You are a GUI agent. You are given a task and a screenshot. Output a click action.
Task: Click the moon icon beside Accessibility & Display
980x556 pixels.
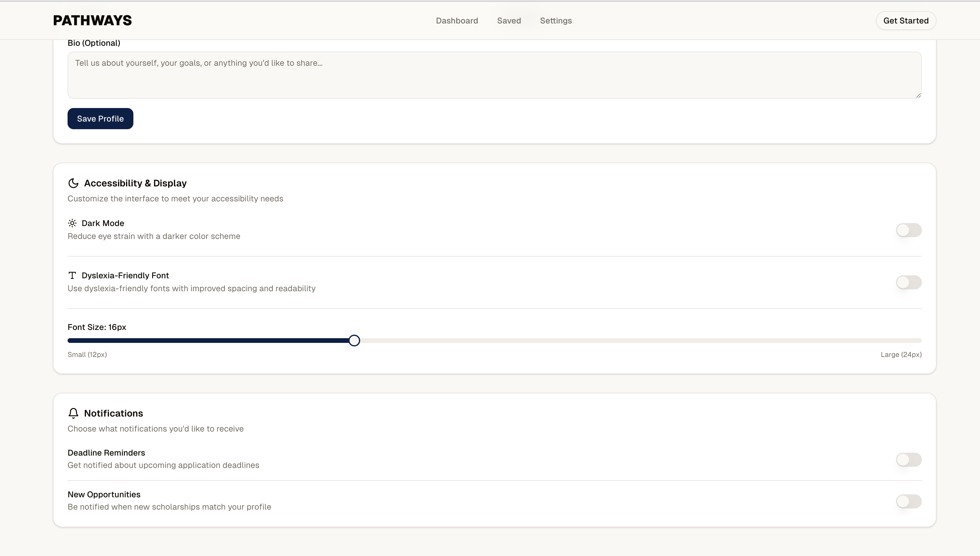coord(73,183)
